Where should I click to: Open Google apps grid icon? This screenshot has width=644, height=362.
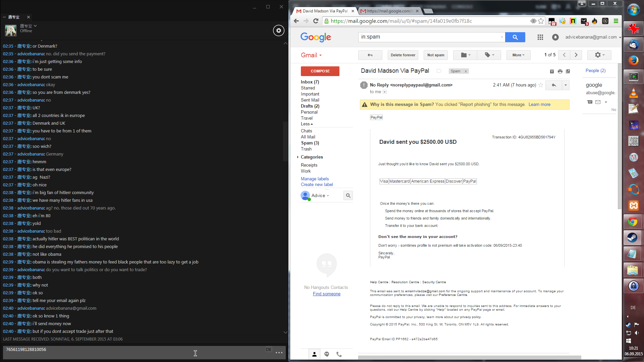540,37
